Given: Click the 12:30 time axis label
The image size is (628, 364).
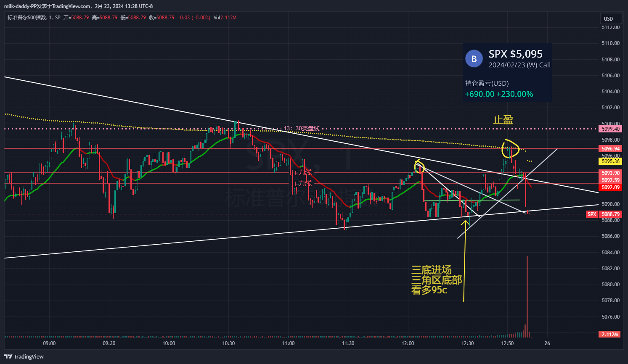Looking at the screenshot, I should point(467,343).
